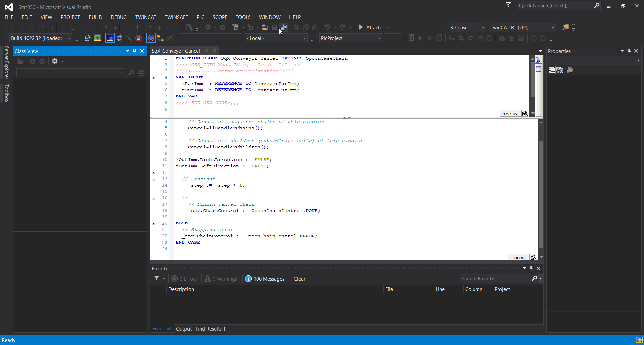This screenshot has width=644, height=345.
Task: Click the Restart TwinCAT in Run Mode icon
Action: point(97,38)
